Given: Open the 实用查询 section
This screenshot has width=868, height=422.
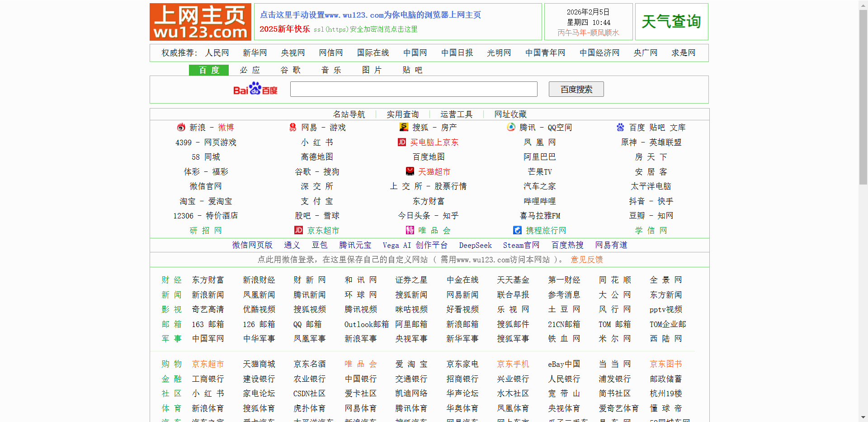Looking at the screenshot, I should coord(402,114).
